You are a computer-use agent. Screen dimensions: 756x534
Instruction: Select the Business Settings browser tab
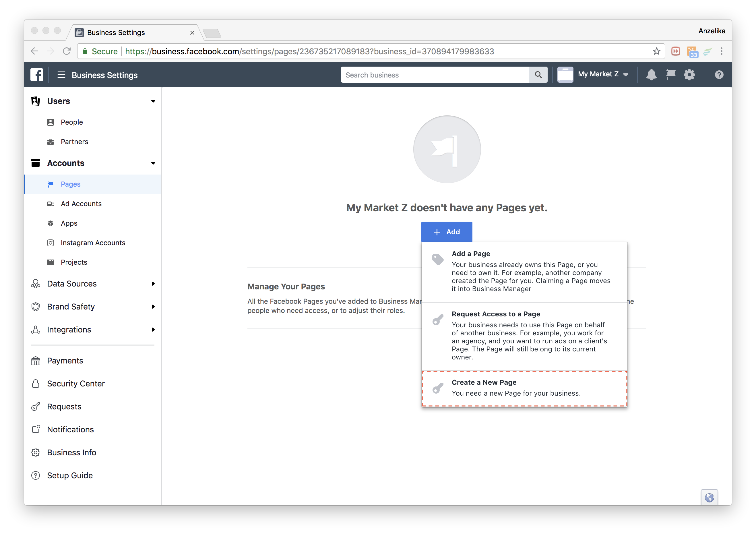coord(135,32)
